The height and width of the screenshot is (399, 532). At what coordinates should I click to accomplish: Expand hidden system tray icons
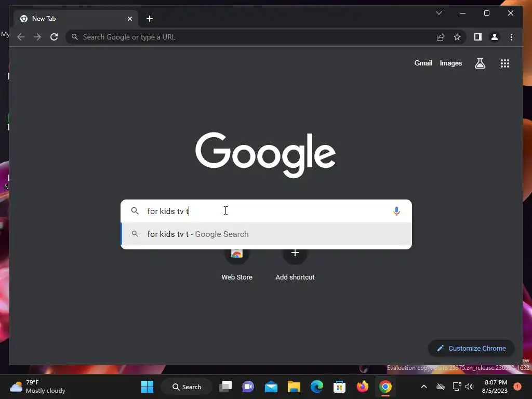tap(424, 387)
